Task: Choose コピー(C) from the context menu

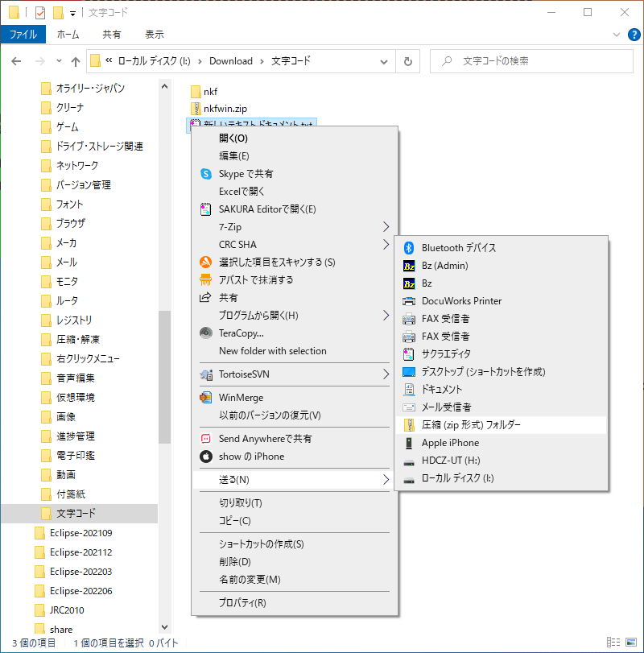Action: (235, 521)
